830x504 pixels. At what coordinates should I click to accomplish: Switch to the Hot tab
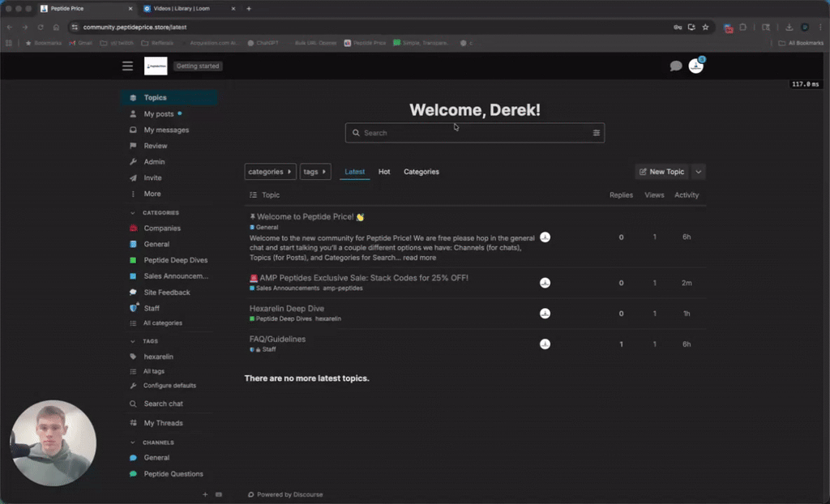(x=384, y=172)
